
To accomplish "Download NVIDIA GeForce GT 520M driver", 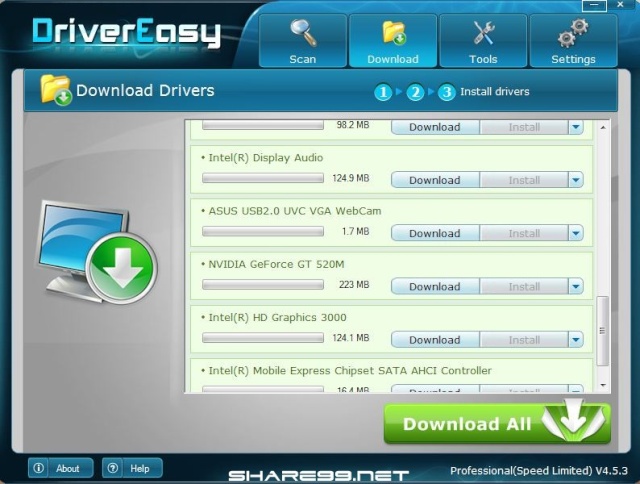I will click(x=435, y=286).
